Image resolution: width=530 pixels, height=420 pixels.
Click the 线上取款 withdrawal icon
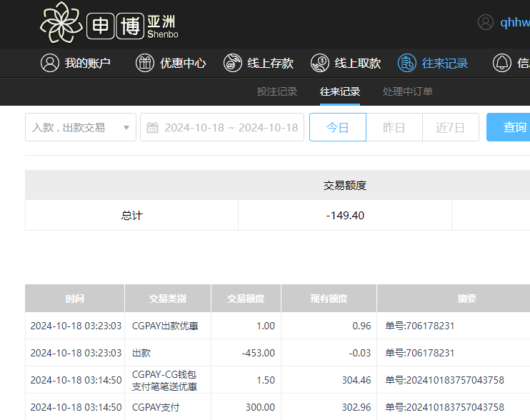(320, 63)
